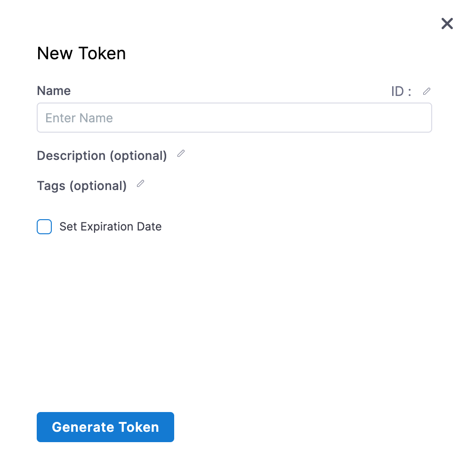Add tags using the edit pencil

[140, 183]
